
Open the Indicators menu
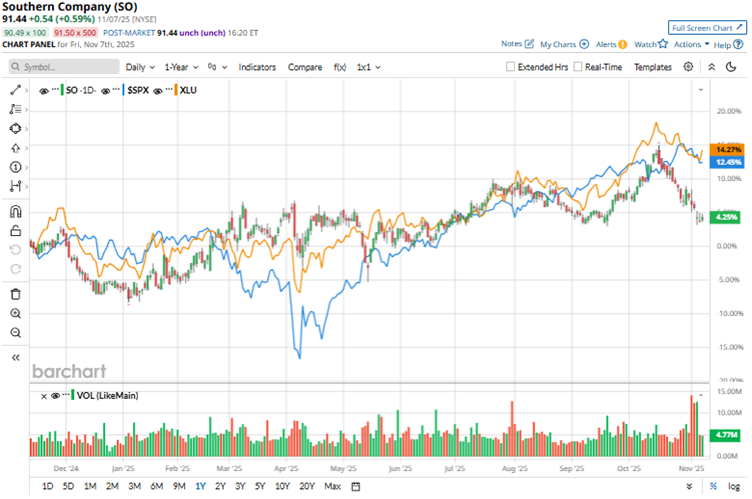click(257, 67)
